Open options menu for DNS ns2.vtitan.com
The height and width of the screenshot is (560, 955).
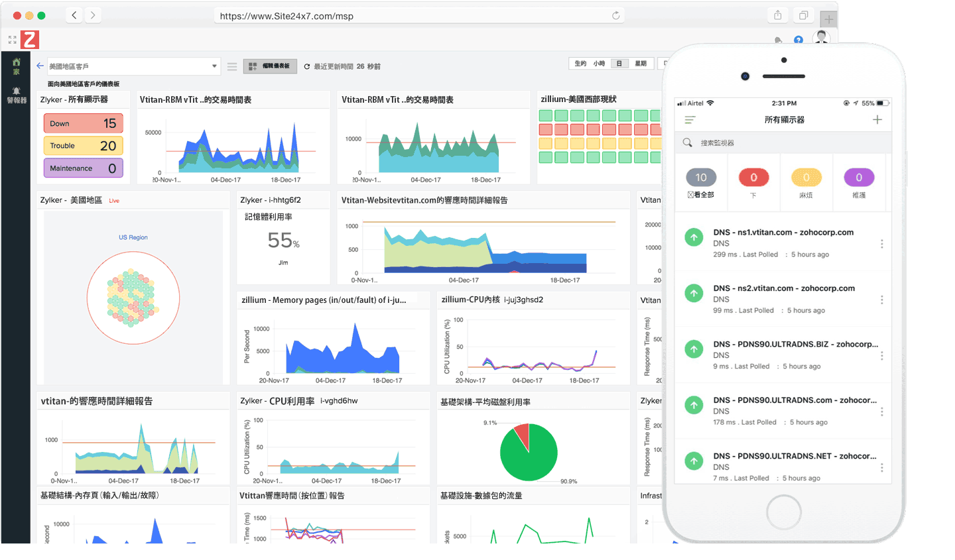(x=881, y=300)
